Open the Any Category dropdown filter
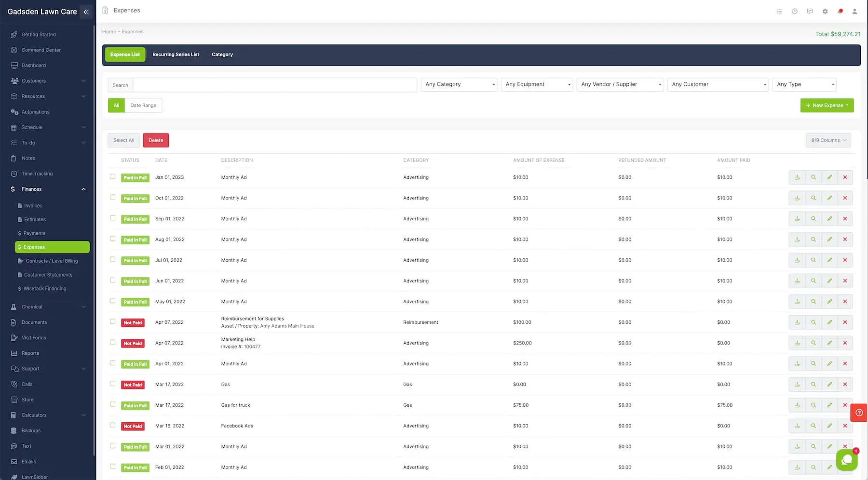 [459, 84]
